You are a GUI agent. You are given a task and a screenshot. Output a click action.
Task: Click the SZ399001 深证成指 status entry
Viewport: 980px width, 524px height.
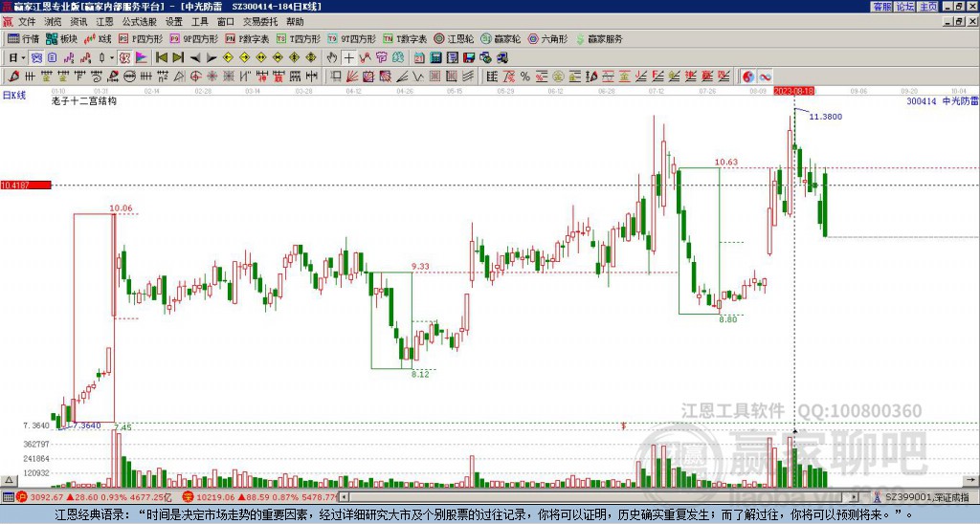(925, 497)
